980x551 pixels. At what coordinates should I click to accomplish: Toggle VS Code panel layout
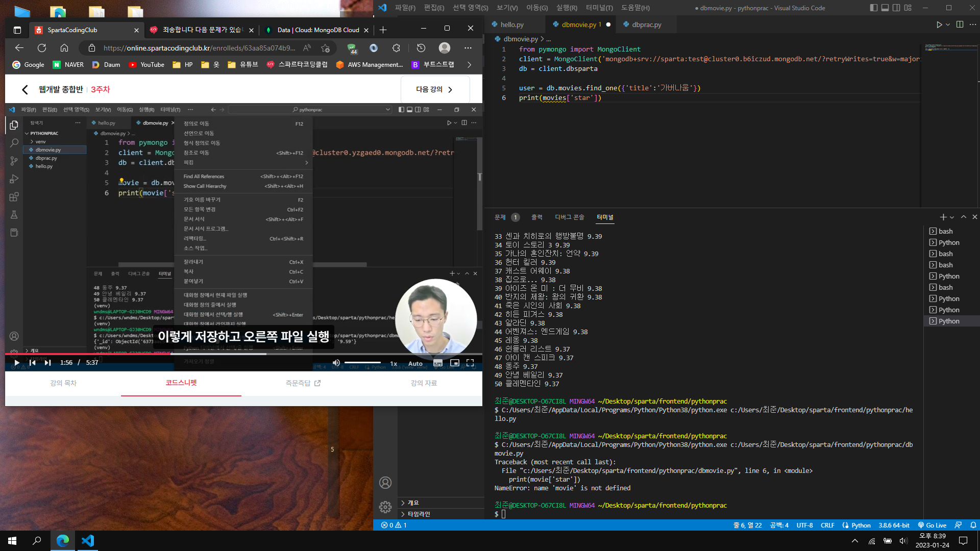pos(885,8)
